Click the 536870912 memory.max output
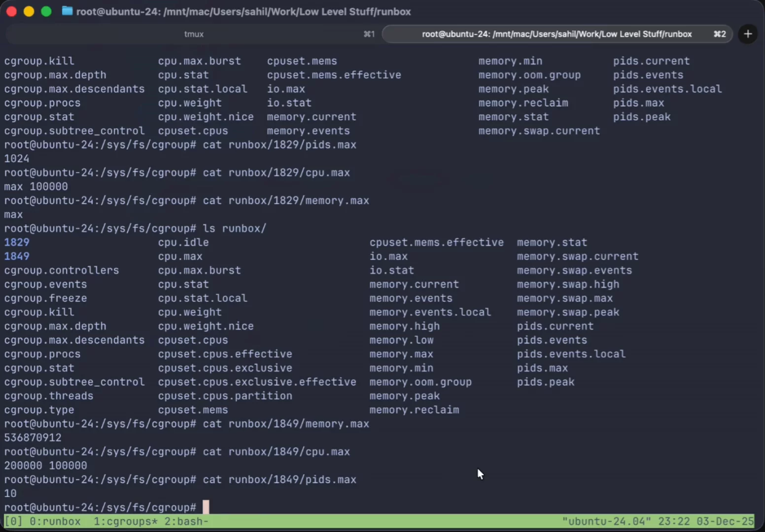Image resolution: width=765 pixels, height=532 pixels. coord(33,437)
